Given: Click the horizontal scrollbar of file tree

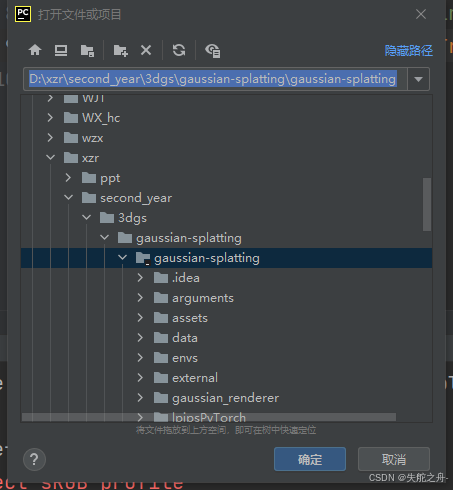Looking at the screenshot, I should (x=209, y=417).
